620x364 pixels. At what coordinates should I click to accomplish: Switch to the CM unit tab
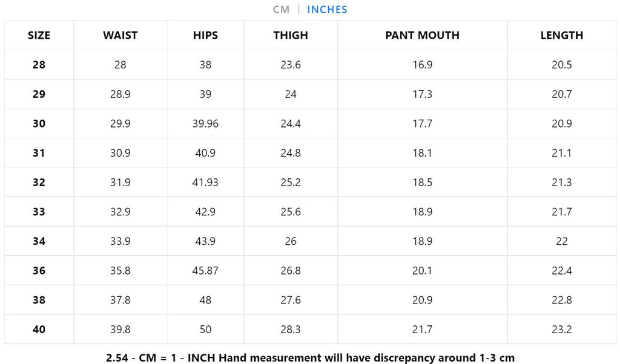281,10
